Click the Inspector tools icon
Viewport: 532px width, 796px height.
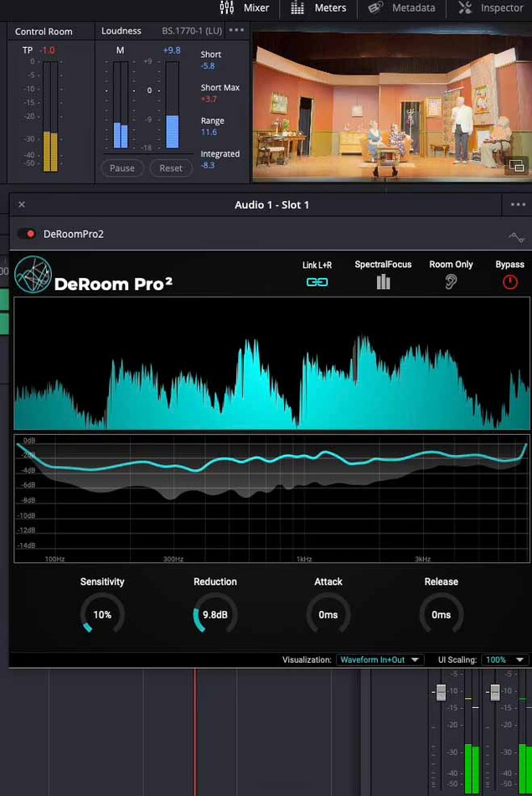pyautogui.click(x=465, y=8)
